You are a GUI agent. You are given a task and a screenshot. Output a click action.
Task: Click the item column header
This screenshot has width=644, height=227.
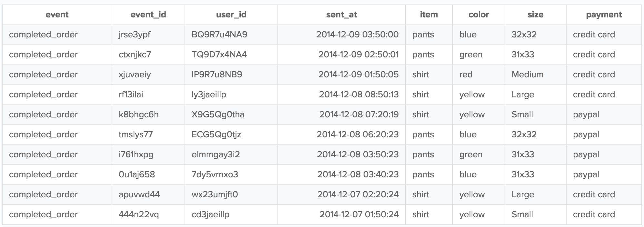429,15
